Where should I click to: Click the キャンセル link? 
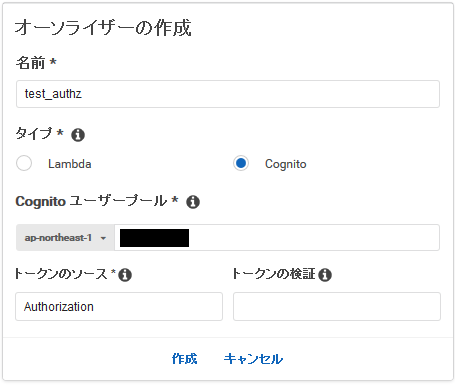coord(253,359)
